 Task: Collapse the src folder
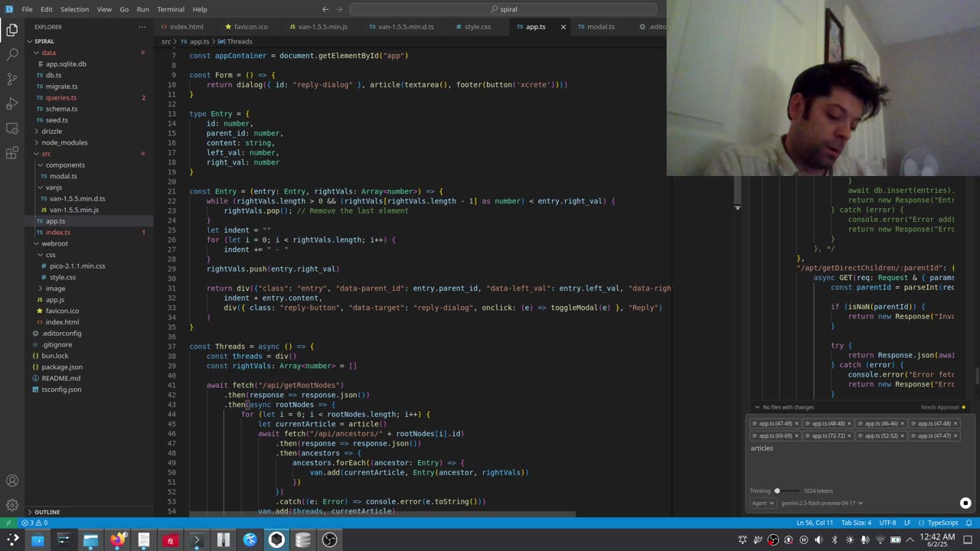(89, 154)
